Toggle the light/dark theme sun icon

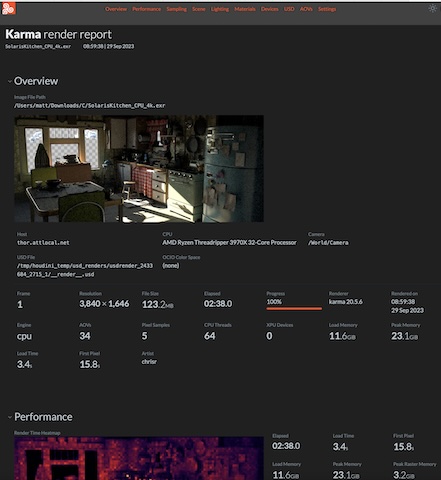(432, 9)
